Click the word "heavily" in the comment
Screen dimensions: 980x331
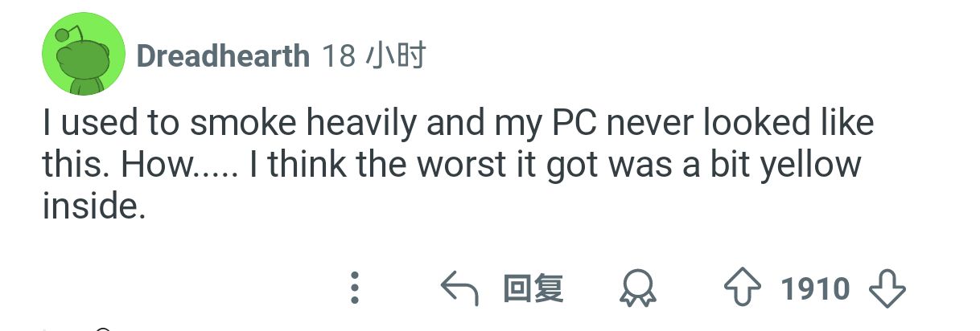coord(364,123)
